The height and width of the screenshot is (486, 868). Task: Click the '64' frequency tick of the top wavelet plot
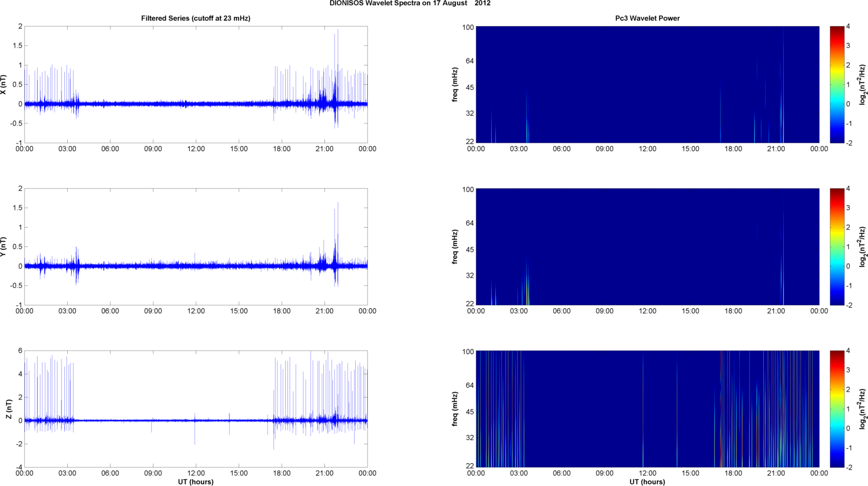(470, 61)
